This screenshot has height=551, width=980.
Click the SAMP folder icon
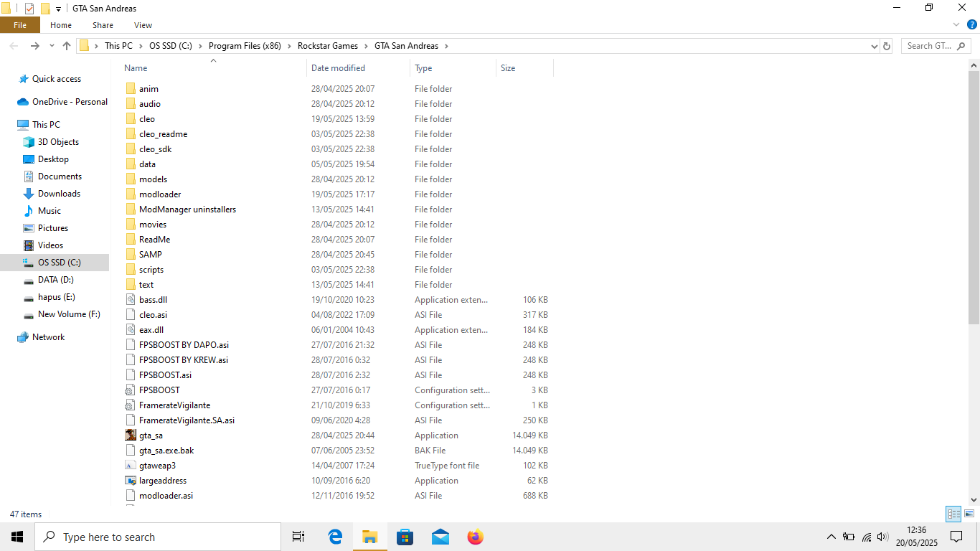tap(130, 255)
